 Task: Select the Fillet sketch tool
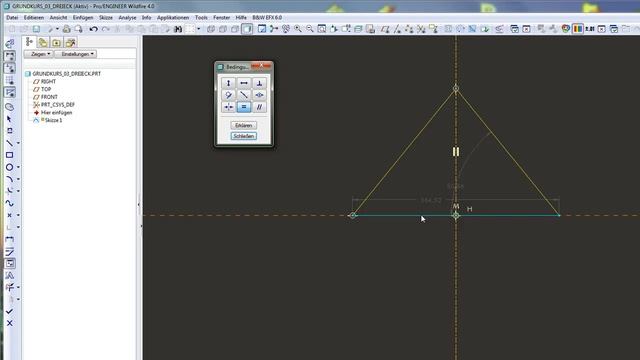(9, 191)
